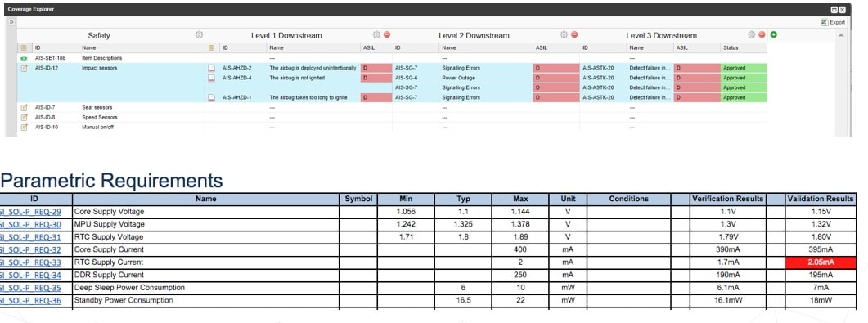Open SI_SOL-P_REQ-34 requirement link
This screenshot has width=868, height=323.
point(30,276)
